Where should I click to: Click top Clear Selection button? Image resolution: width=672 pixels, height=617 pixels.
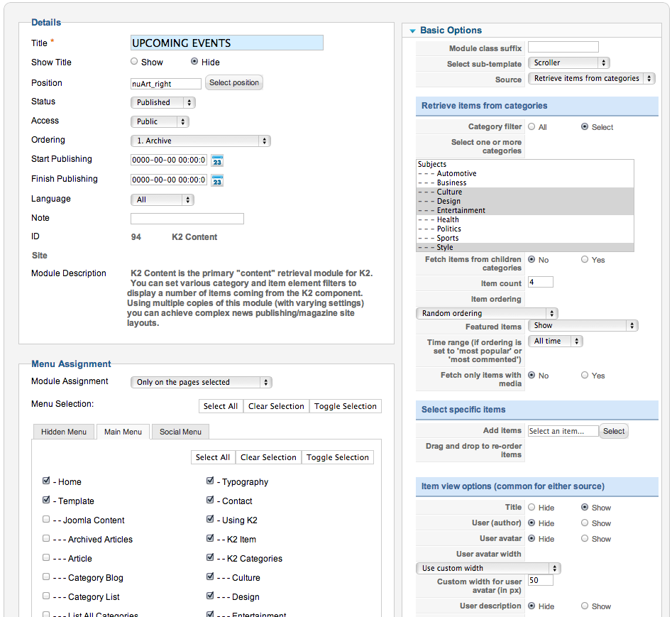pos(276,406)
